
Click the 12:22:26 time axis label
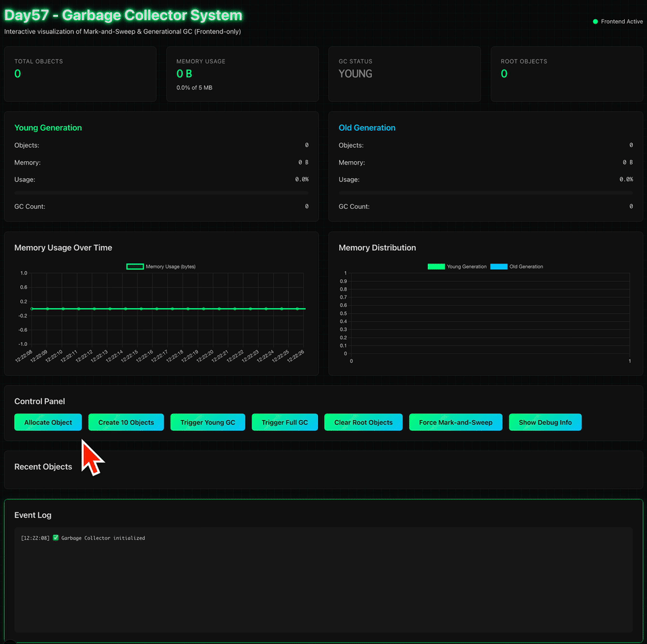coord(296,356)
